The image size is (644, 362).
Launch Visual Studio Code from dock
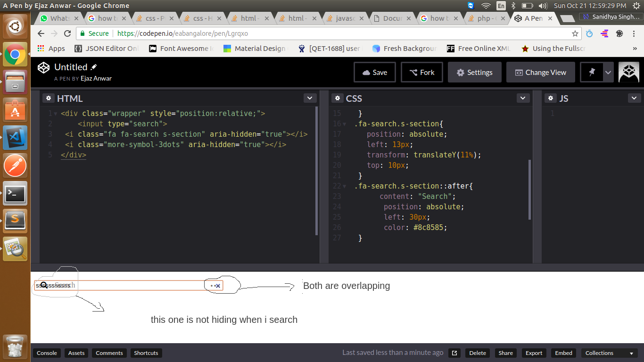16,138
